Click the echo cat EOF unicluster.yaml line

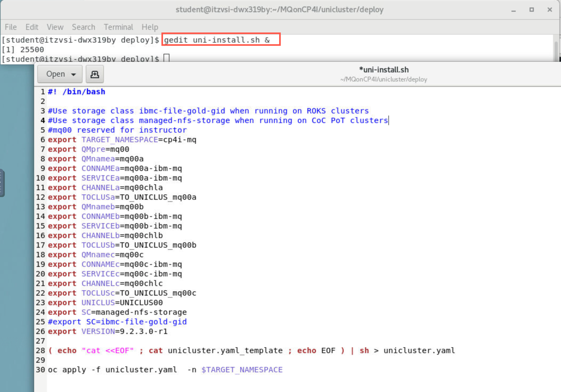click(x=251, y=350)
